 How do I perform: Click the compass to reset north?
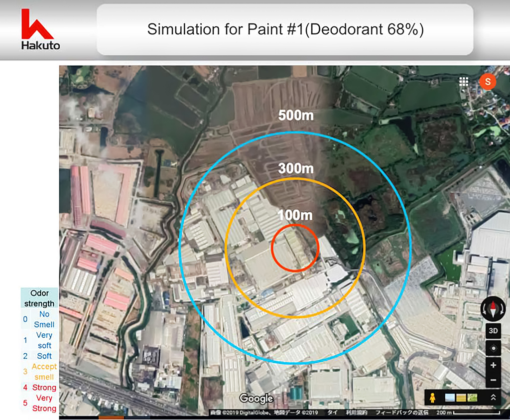coord(493,309)
